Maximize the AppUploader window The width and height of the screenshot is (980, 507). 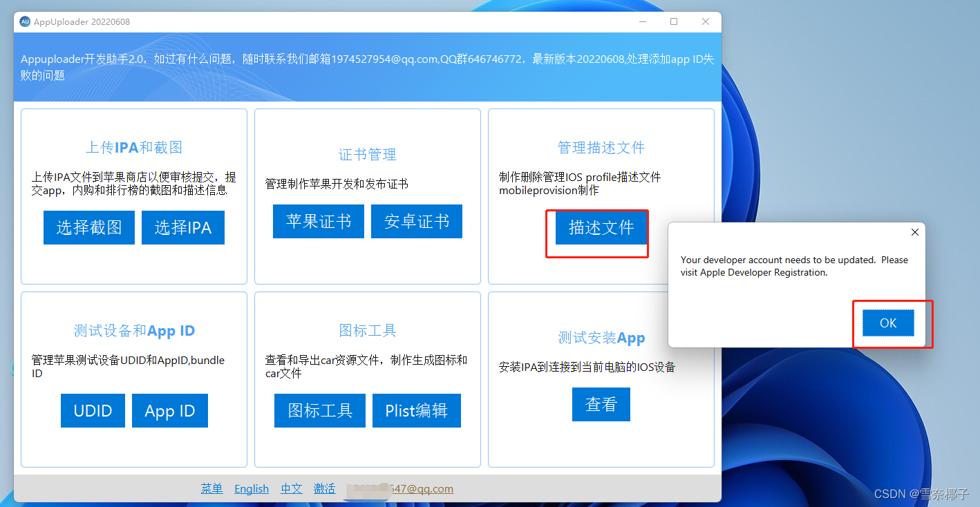pos(674,21)
